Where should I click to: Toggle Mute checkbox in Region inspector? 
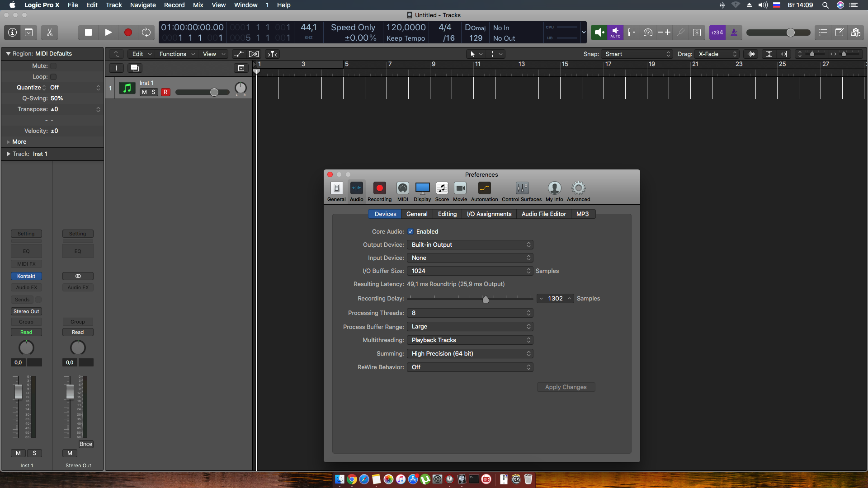(53, 66)
